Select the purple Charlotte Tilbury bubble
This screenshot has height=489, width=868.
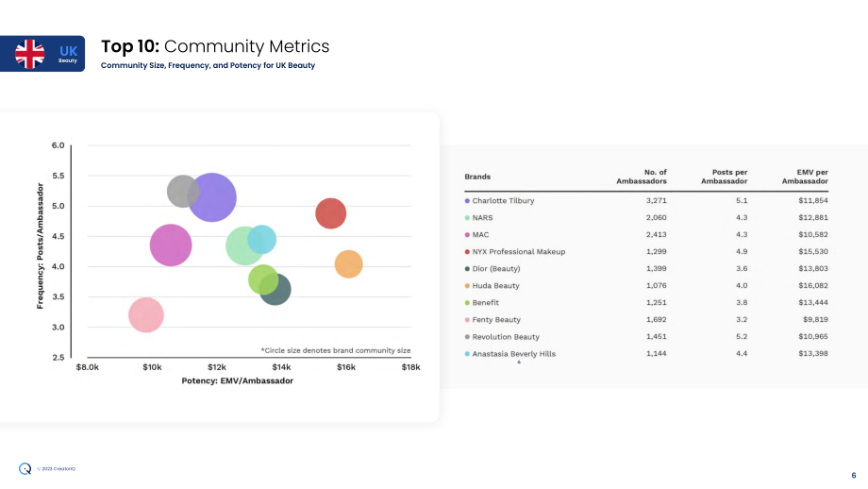[212, 197]
